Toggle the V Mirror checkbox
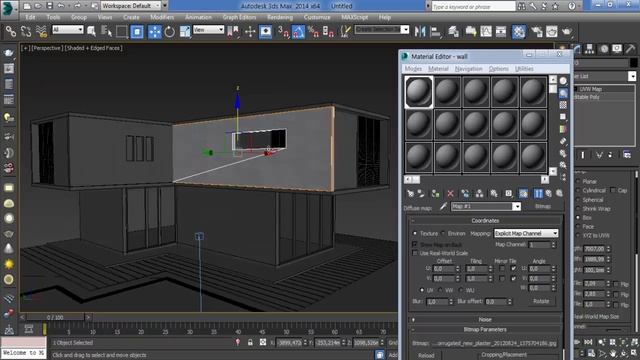This screenshot has width=640, height=360. 502,278
